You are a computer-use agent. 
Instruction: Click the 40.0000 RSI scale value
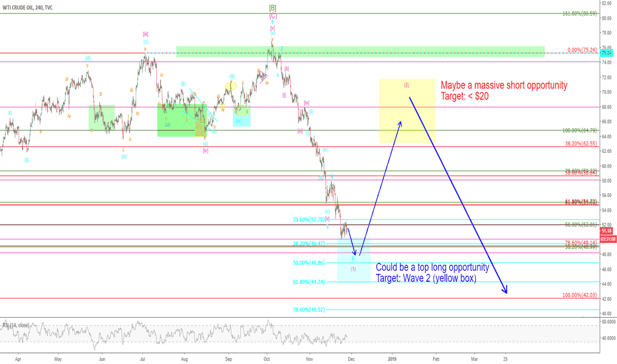[x=609, y=338]
